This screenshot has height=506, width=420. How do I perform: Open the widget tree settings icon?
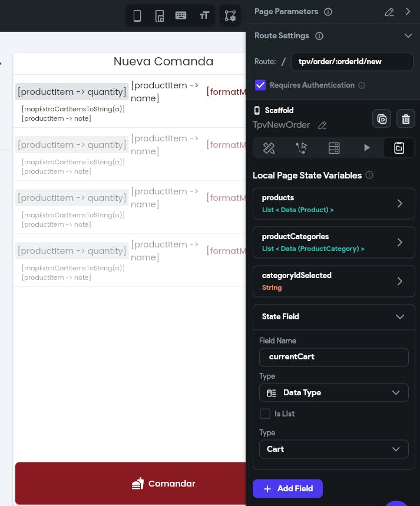coord(230,16)
